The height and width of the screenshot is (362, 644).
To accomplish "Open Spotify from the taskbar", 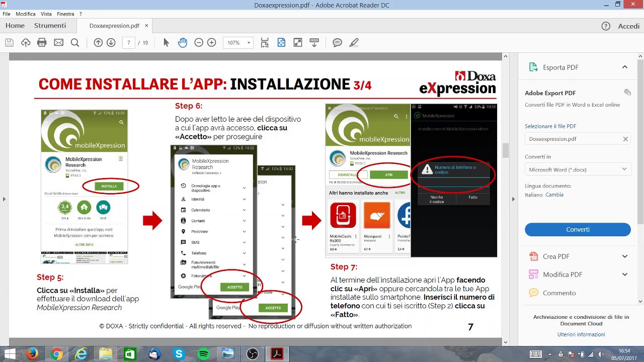I will pos(203,354).
